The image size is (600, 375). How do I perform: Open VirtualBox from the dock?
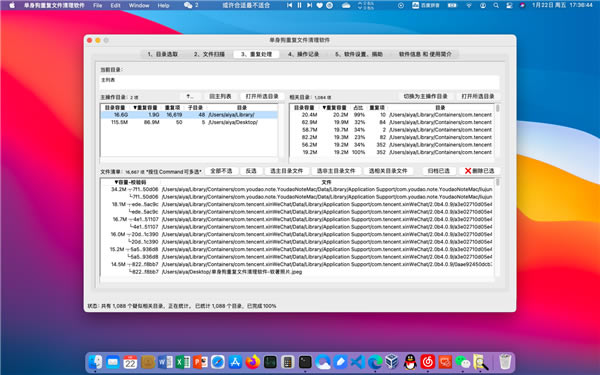click(x=393, y=362)
